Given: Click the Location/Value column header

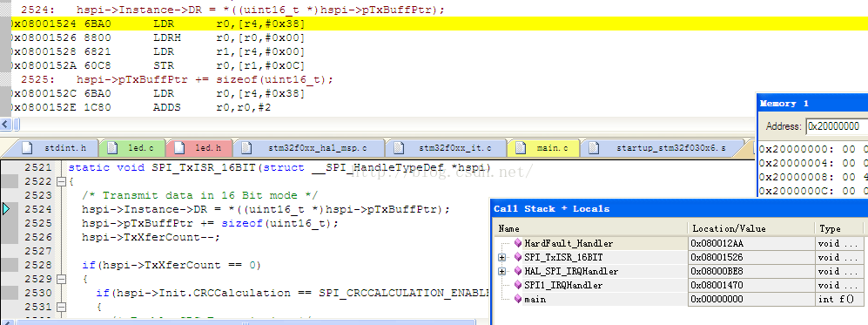Looking at the screenshot, I should tap(750, 228).
